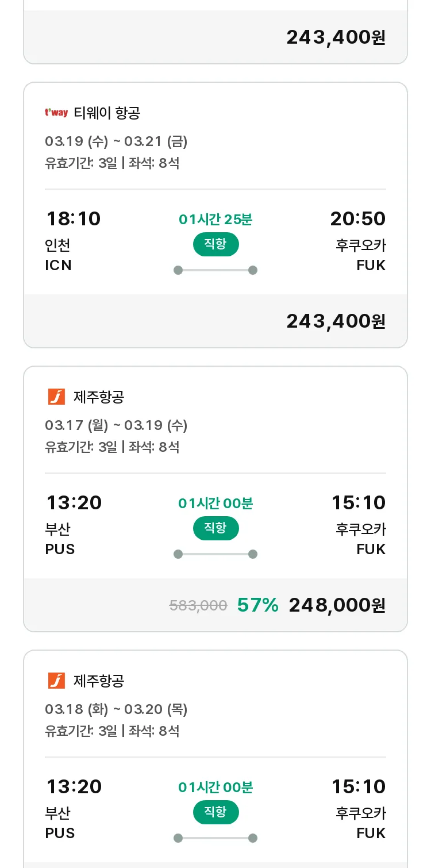Select the discounted 248,000원 fare
The height and width of the screenshot is (868, 431).
(337, 605)
